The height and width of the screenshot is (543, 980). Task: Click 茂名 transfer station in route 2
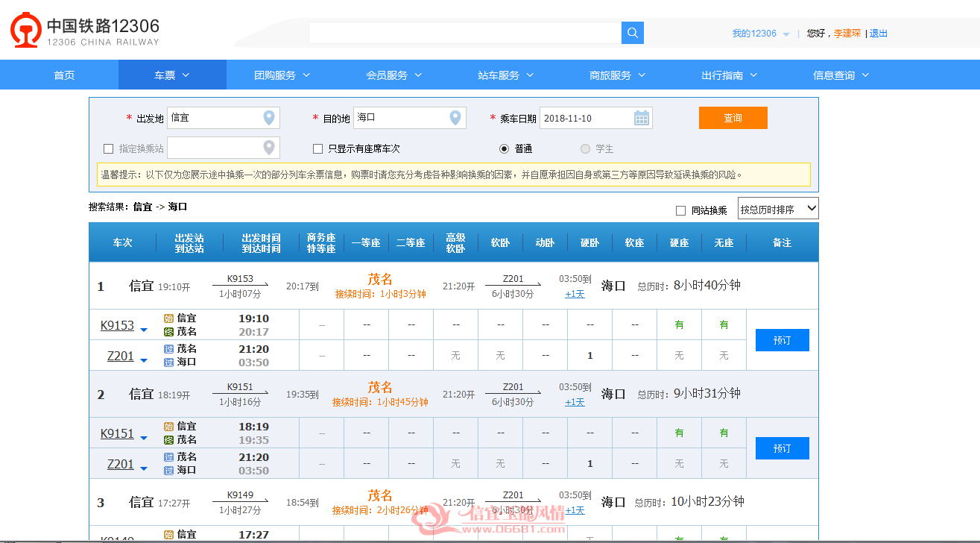[x=380, y=387]
